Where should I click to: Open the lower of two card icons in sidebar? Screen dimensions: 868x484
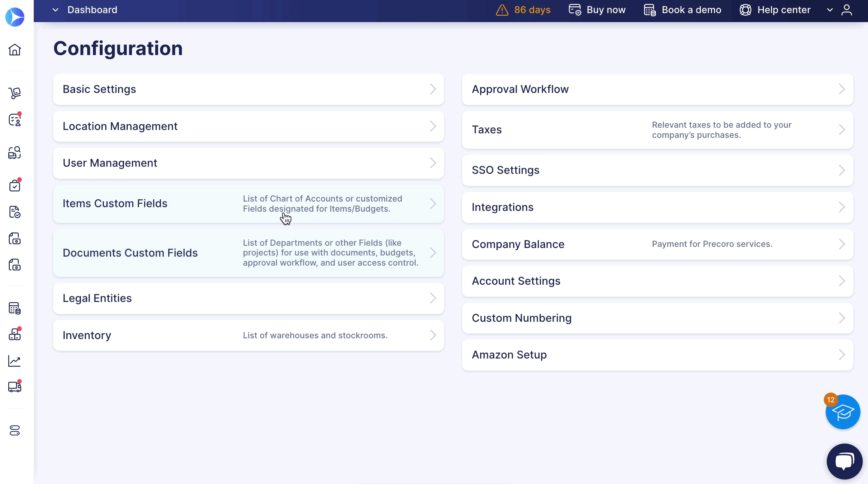coord(15,265)
